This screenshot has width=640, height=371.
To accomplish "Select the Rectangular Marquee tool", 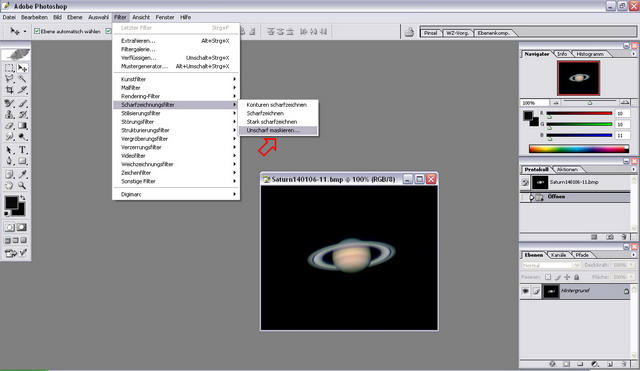I will (x=9, y=68).
